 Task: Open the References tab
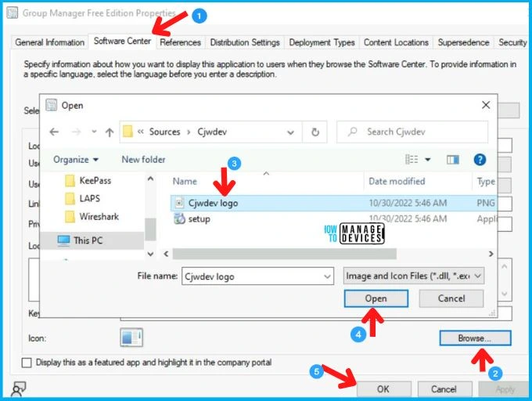(x=180, y=42)
